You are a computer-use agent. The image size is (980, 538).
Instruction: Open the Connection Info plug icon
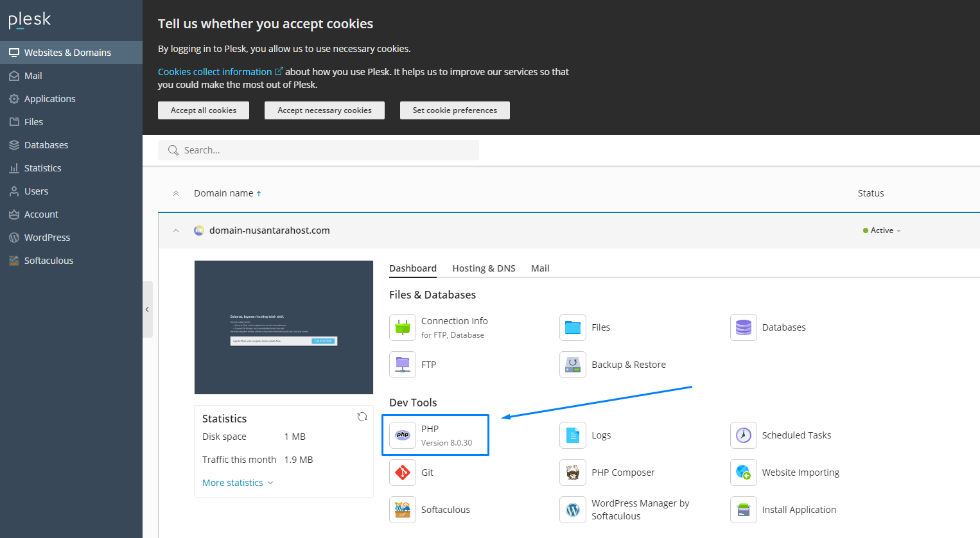tap(403, 327)
